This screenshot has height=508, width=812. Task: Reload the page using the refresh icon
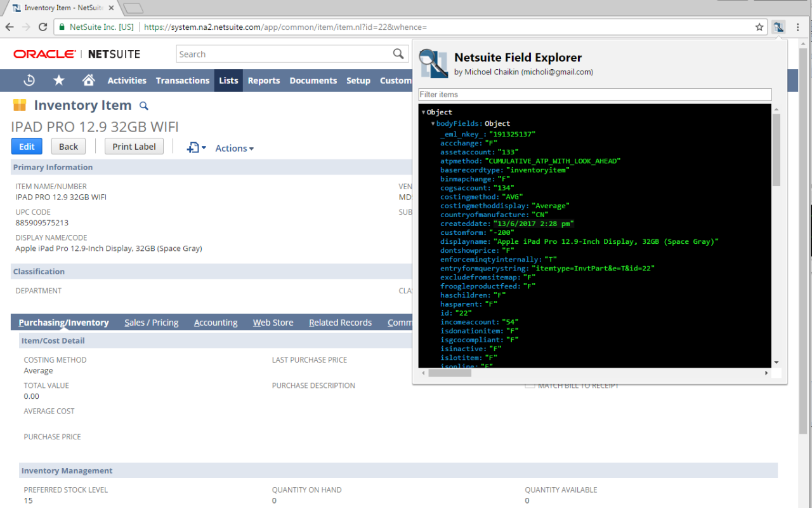(x=43, y=27)
